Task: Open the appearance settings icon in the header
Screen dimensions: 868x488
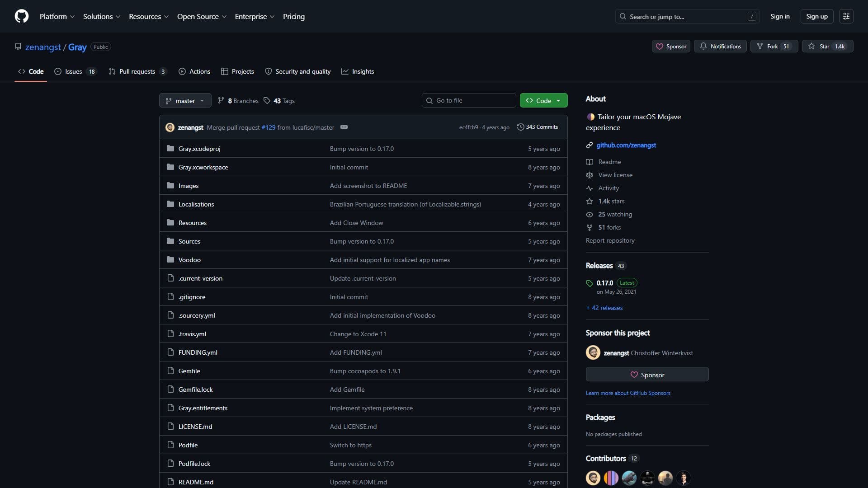Action: pyautogui.click(x=846, y=16)
